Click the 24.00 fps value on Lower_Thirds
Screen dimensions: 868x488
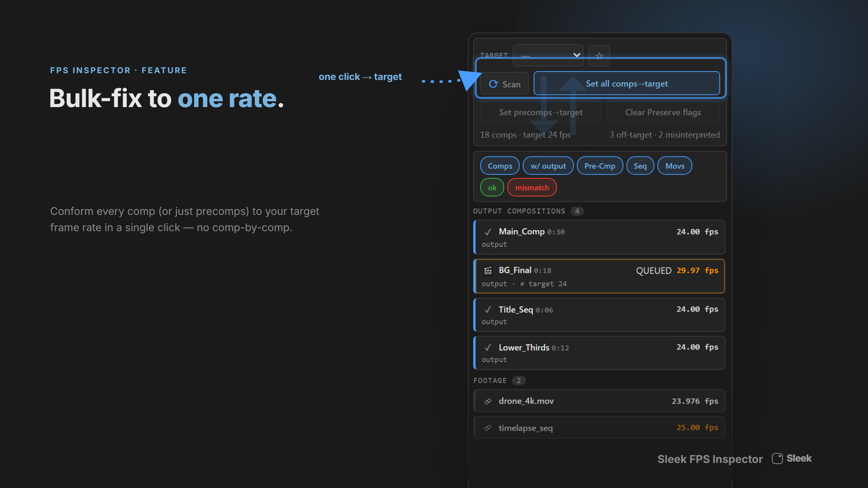coord(697,347)
